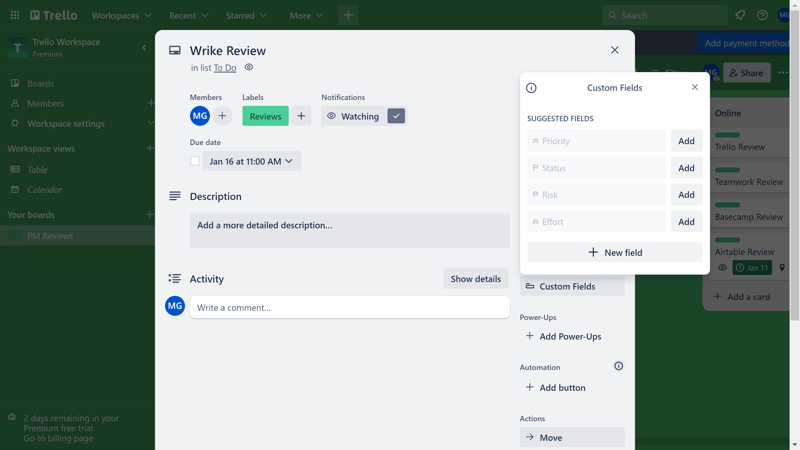
Task: Toggle the Watching notifications button
Action: [x=364, y=116]
